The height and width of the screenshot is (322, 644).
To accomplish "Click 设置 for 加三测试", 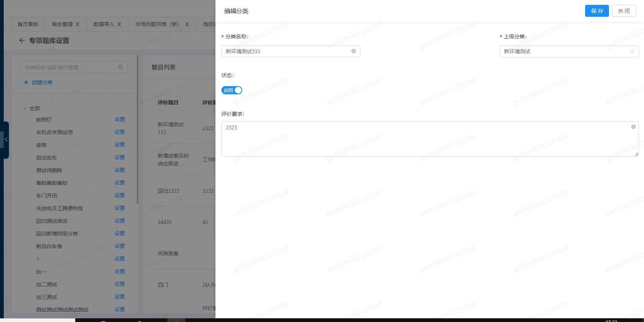I will (120, 297).
